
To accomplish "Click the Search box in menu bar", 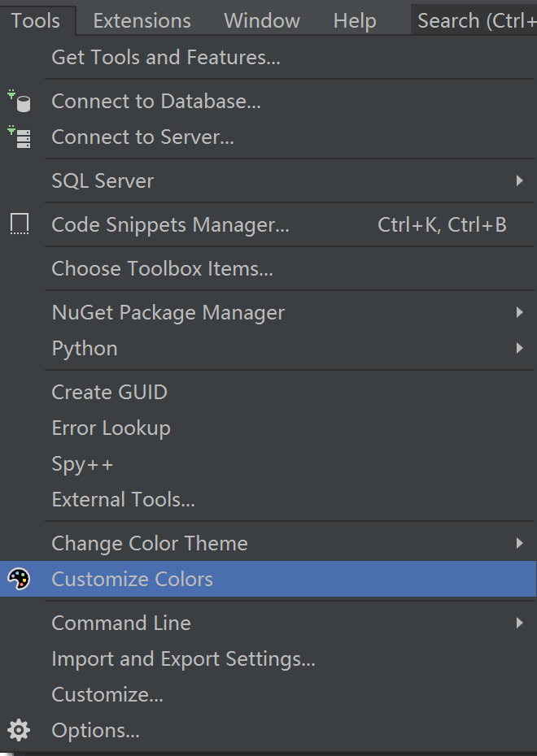I will 475,20.
